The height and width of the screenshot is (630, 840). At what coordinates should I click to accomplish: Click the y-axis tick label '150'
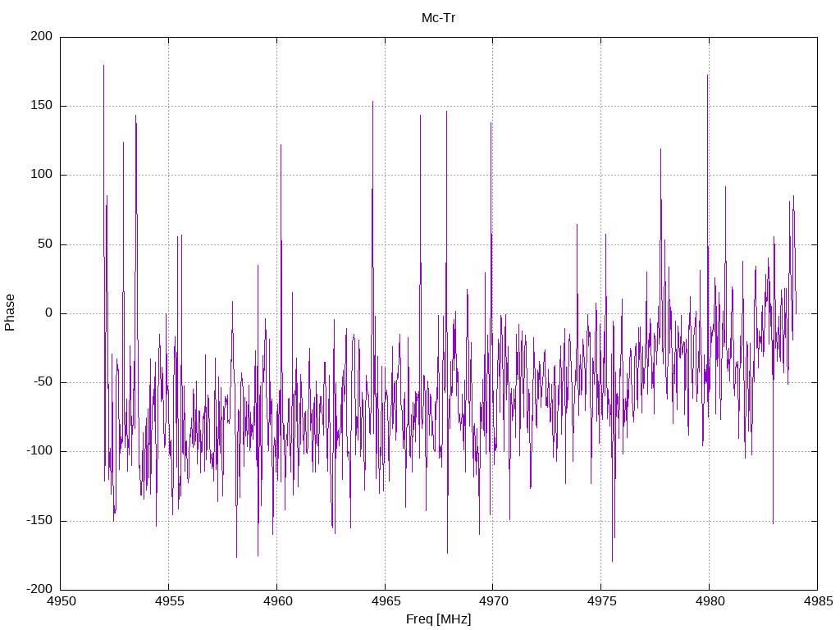pos(42,106)
